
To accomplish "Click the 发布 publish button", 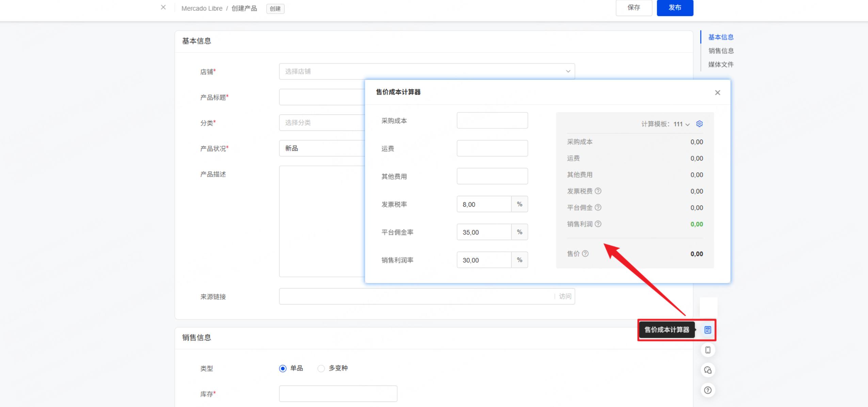I will click(x=675, y=8).
